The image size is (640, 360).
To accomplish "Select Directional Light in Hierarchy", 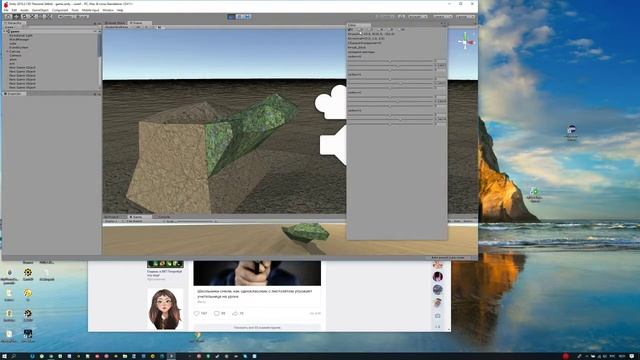I will (20, 36).
